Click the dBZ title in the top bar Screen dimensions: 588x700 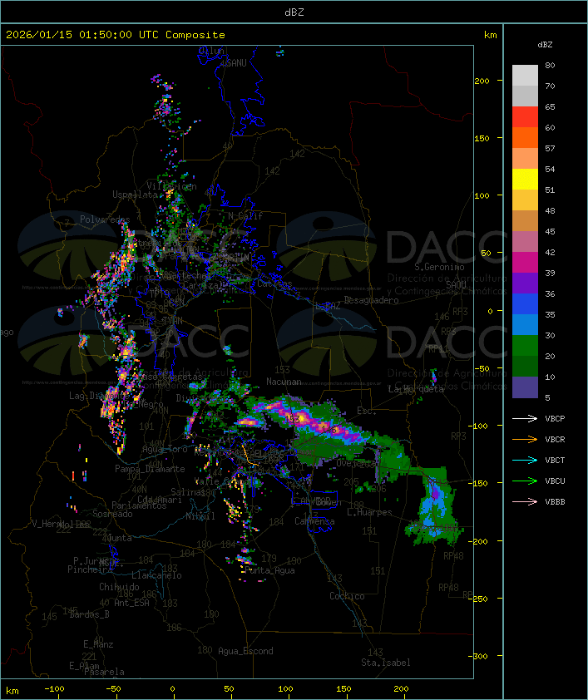294,12
